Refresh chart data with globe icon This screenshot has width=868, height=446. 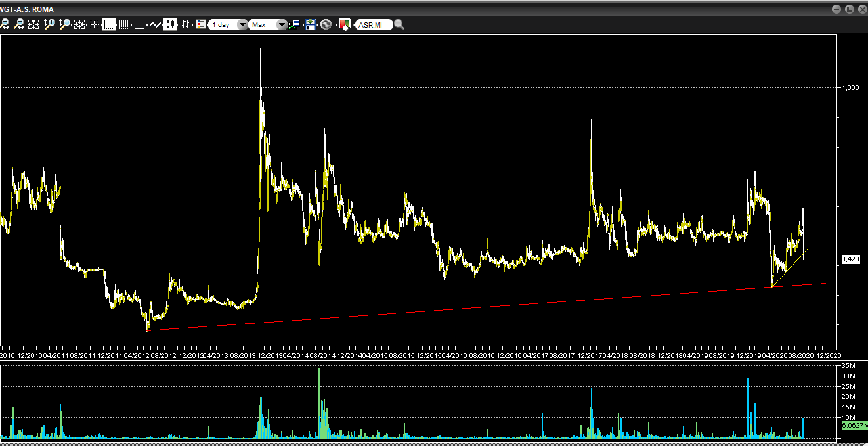click(326, 24)
